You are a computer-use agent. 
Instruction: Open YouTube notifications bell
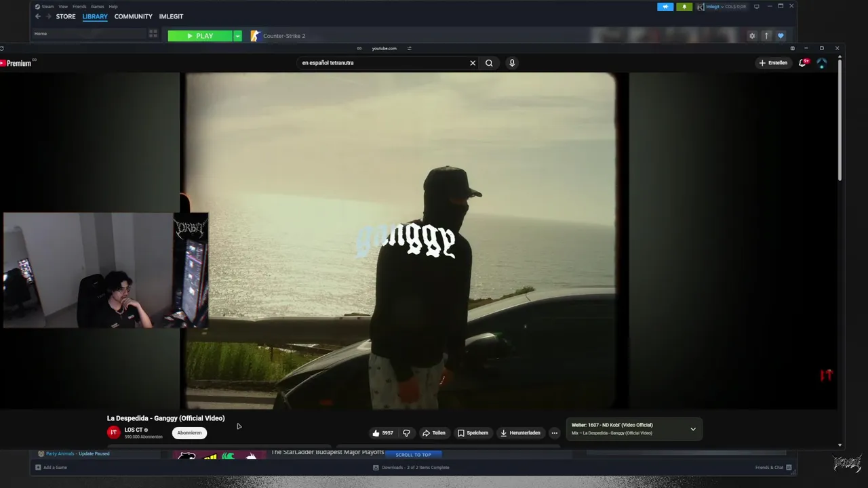pos(803,63)
